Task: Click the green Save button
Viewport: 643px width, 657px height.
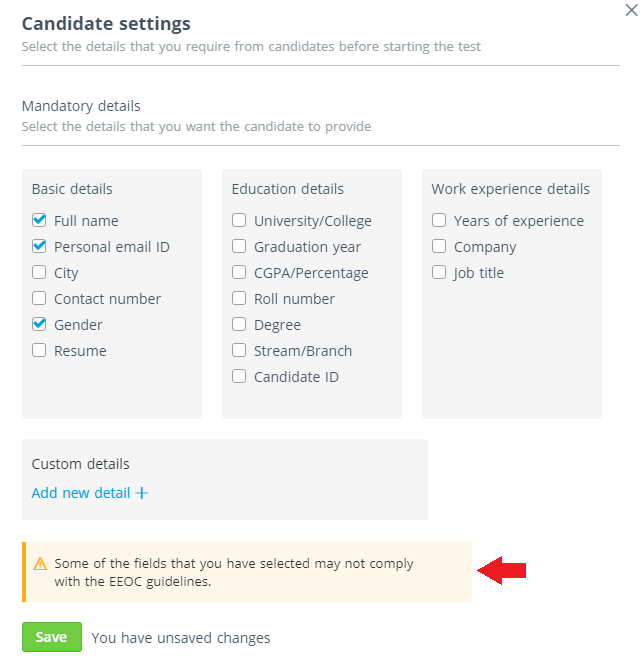Action: point(52,637)
